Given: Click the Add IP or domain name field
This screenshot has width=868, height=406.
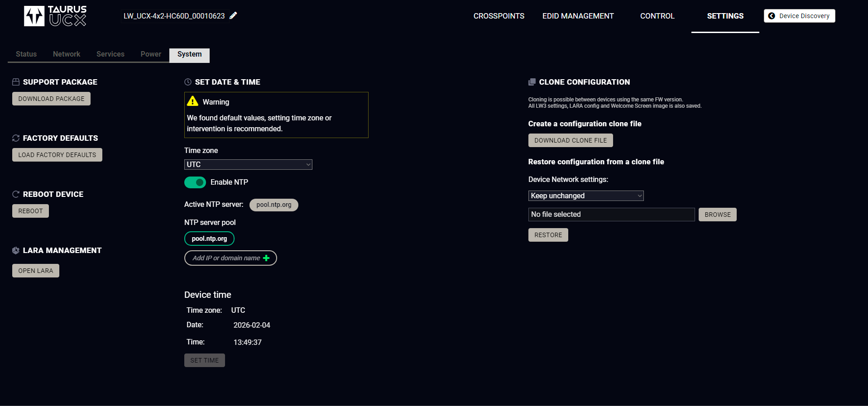Looking at the screenshot, I should point(230,258).
